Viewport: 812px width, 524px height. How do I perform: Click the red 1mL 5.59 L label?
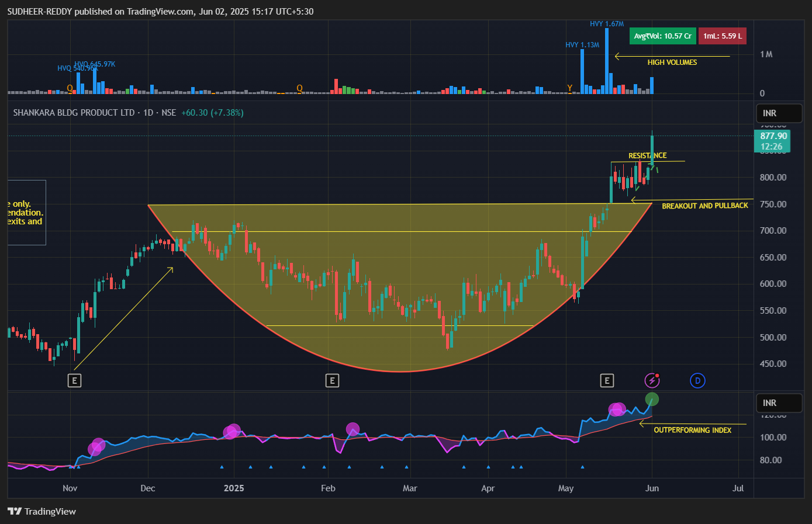[x=723, y=36]
